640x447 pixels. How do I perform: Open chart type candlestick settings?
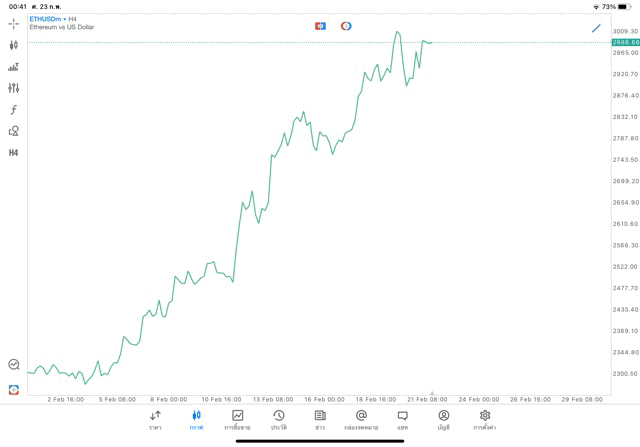tap(13, 45)
